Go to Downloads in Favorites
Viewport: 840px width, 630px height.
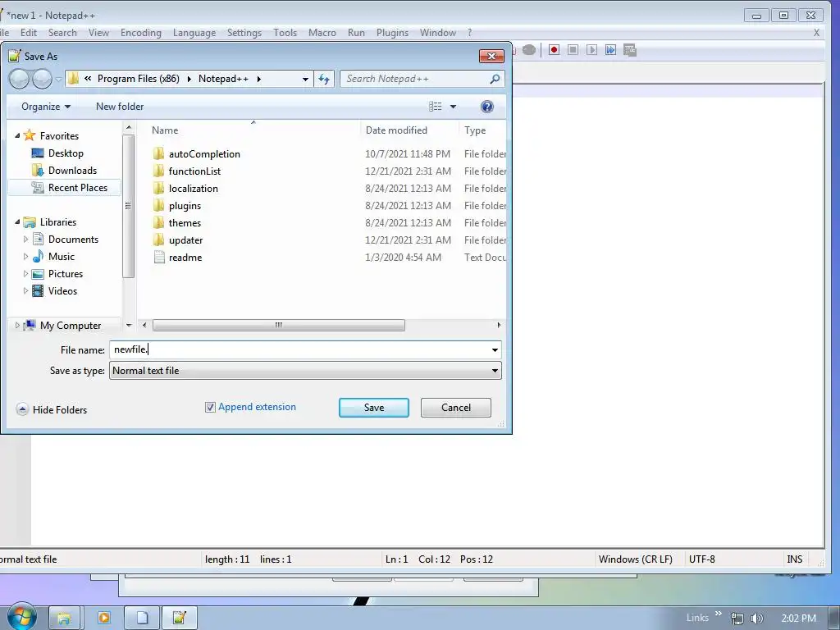pyautogui.click(x=72, y=171)
